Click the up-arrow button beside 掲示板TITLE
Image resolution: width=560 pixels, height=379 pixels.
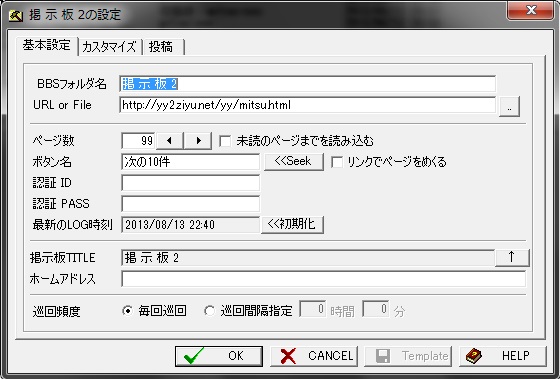tap(512, 257)
